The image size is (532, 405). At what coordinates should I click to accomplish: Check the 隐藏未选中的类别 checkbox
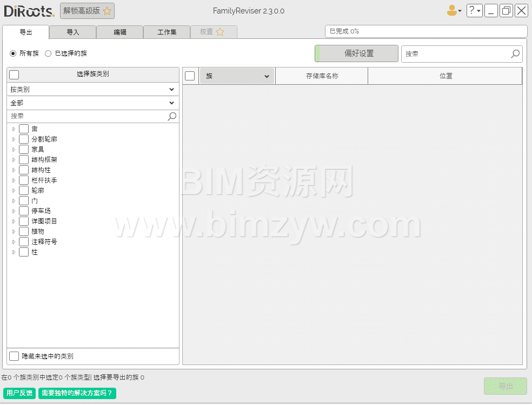tap(14, 356)
